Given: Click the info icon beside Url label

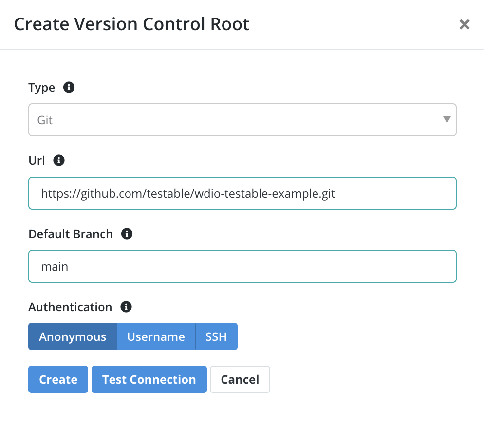Looking at the screenshot, I should coord(59,160).
